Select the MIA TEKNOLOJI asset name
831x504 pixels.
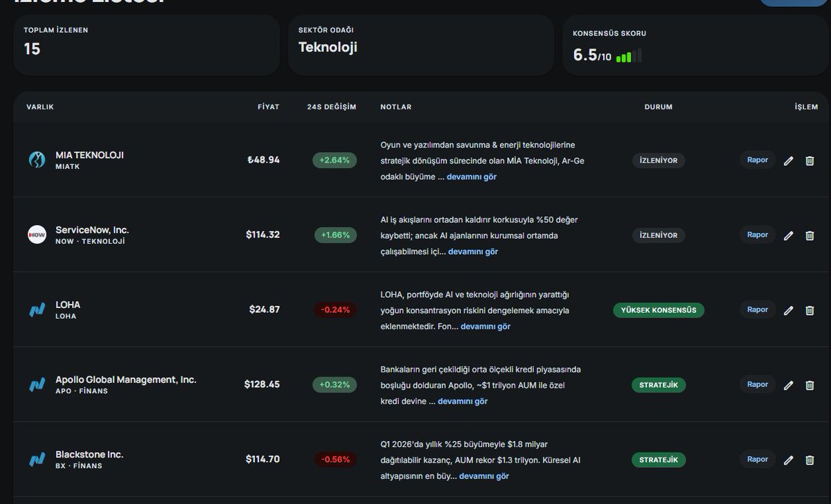[x=89, y=155]
